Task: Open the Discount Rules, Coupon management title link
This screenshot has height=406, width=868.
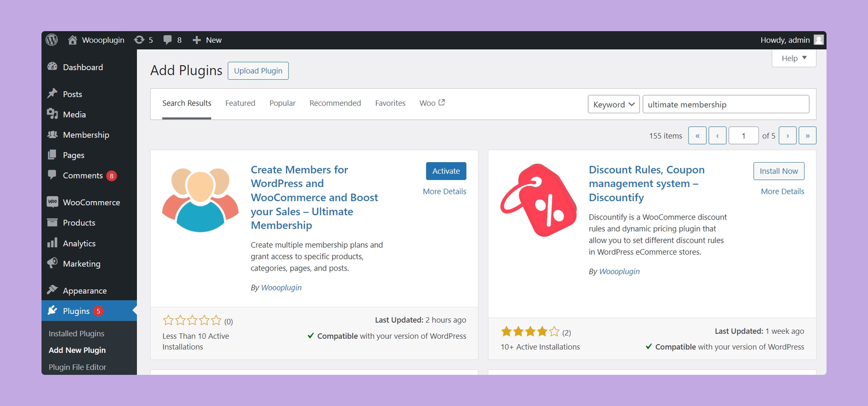Action: click(x=647, y=183)
